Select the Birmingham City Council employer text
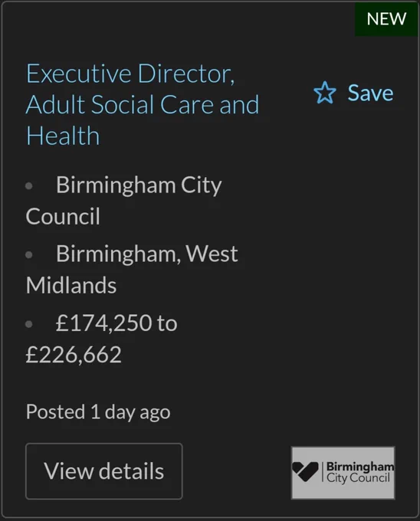420x521 pixels. coord(123,201)
